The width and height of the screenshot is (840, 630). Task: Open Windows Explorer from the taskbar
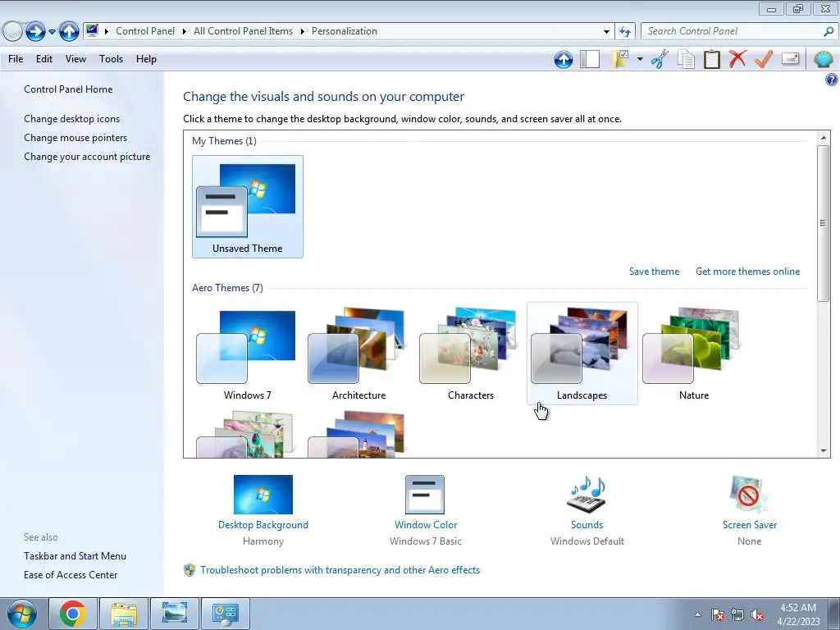[124, 614]
